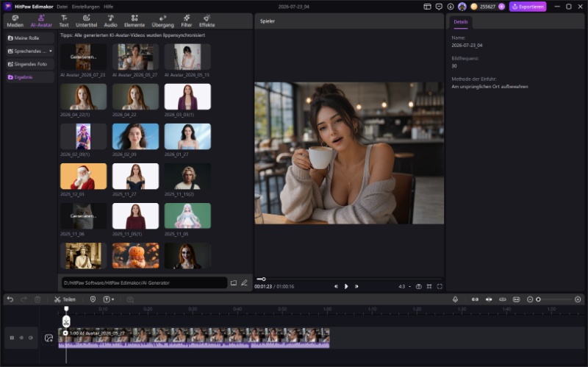The image size is (588, 367).
Task: Click the player progress slider
Action: click(x=348, y=279)
